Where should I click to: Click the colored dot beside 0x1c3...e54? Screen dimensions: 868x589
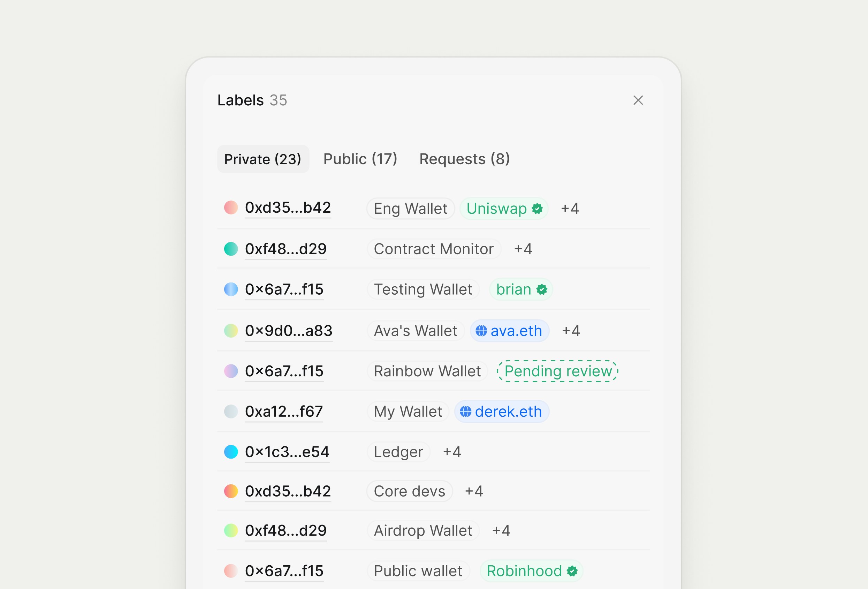click(x=231, y=452)
